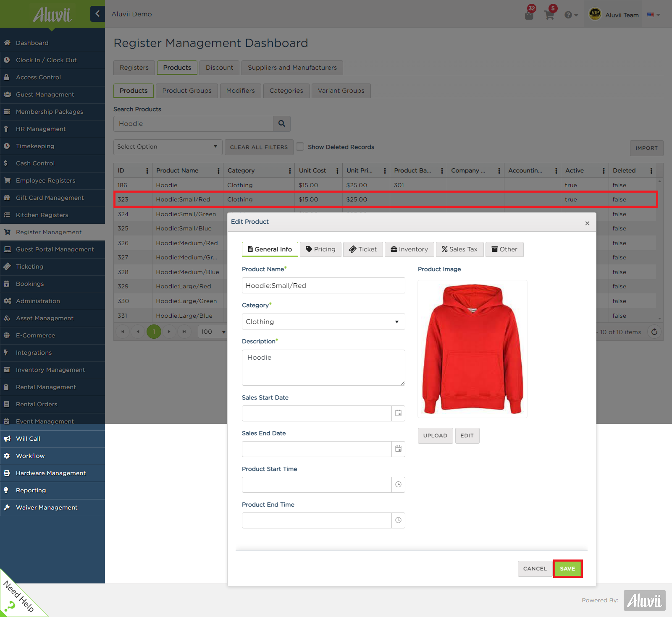The height and width of the screenshot is (617, 672).
Task: Open Sales Start Date calendar picker
Action: (x=398, y=413)
